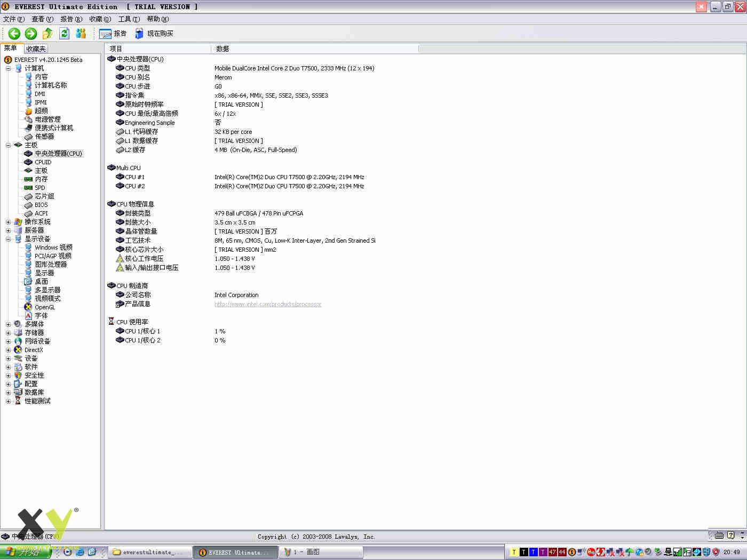This screenshot has height=560, width=747.
Task: Open the 工具(T) menu
Action: pos(129,19)
